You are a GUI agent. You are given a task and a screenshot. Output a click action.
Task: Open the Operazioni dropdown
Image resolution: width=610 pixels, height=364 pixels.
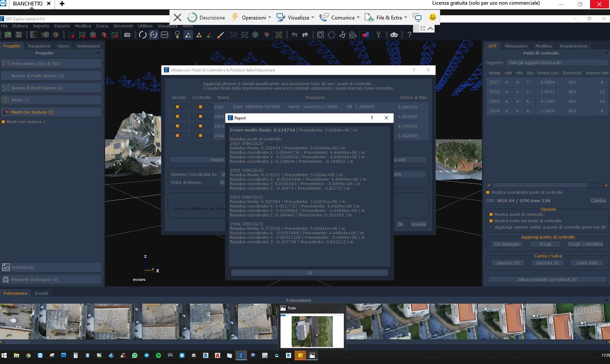pyautogui.click(x=252, y=17)
